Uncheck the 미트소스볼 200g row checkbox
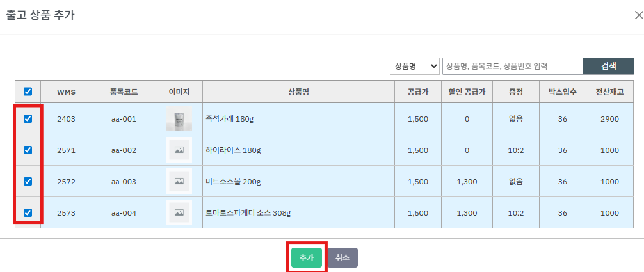 tap(28, 181)
